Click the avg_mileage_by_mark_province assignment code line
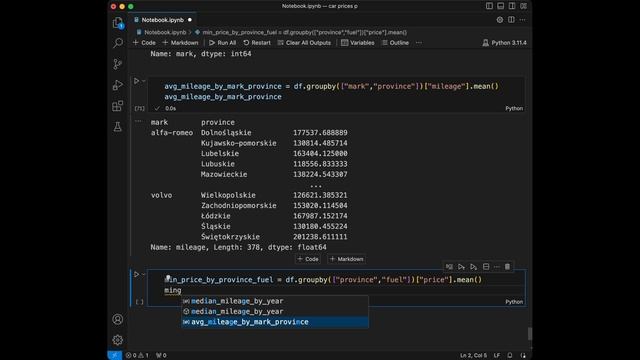This screenshot has width=640, height=360. click(331, 86)
